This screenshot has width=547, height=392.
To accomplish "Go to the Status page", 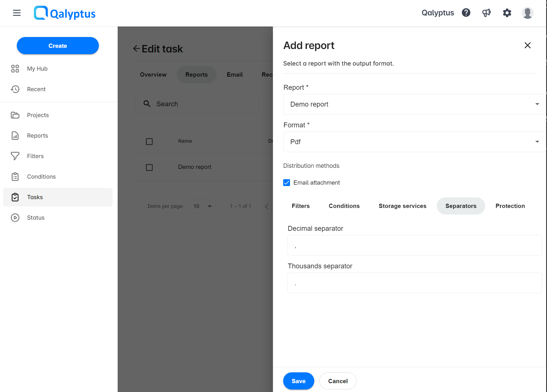I will 36,217.
